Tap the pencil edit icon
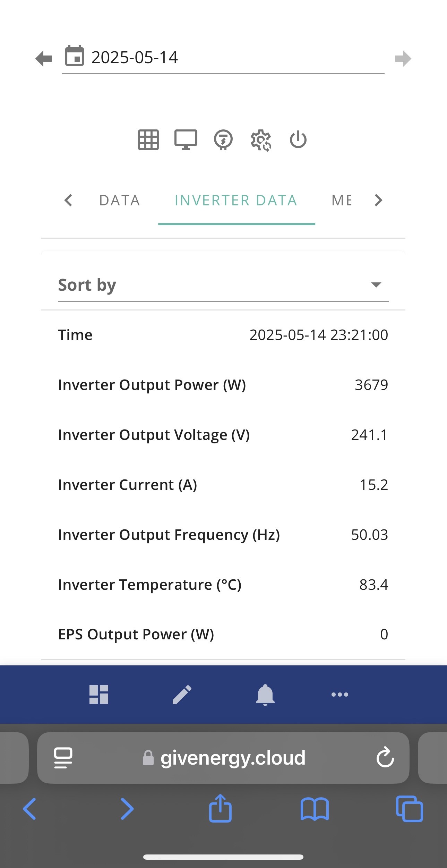This screenshot has height=868, width=447. point(182,695)
